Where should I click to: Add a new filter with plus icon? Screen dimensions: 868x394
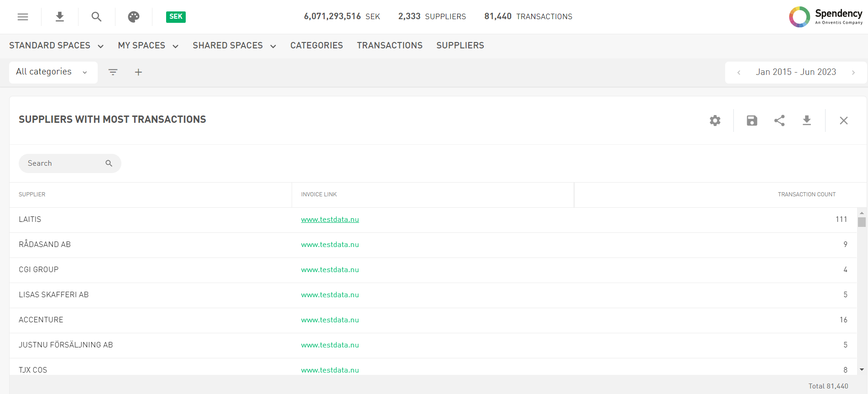coord(138,72)
